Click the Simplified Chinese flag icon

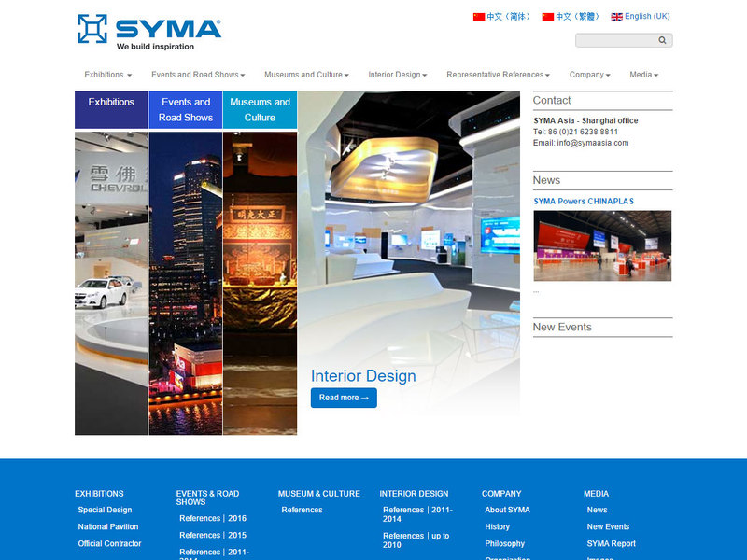(x=479, y=17)
